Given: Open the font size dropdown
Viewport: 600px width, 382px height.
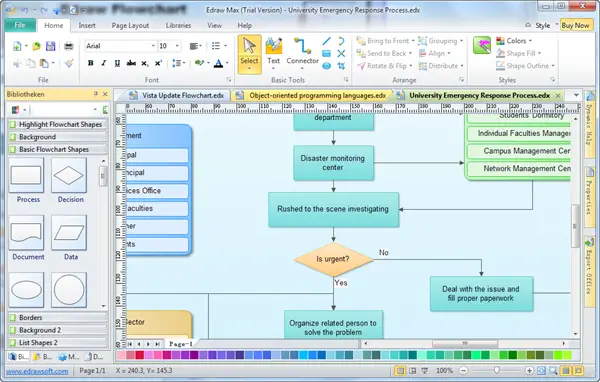Looking at the screenshot, I should click(177, 46).
